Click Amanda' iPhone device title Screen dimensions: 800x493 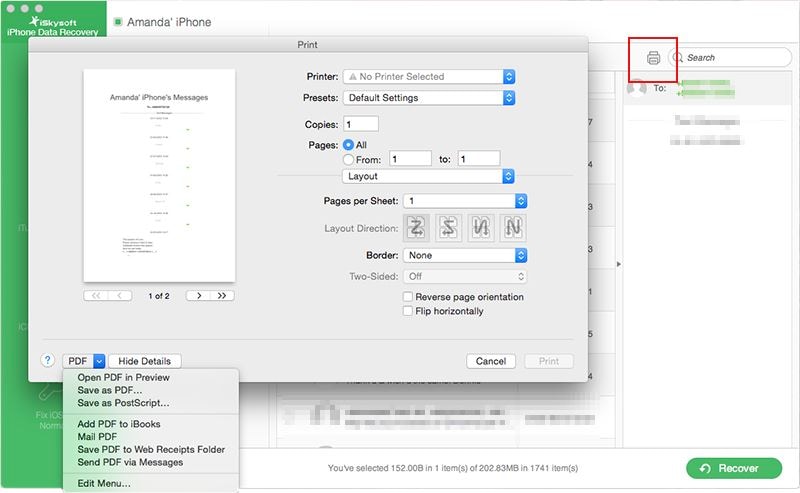pyautogui.click(x=169, y=22)
